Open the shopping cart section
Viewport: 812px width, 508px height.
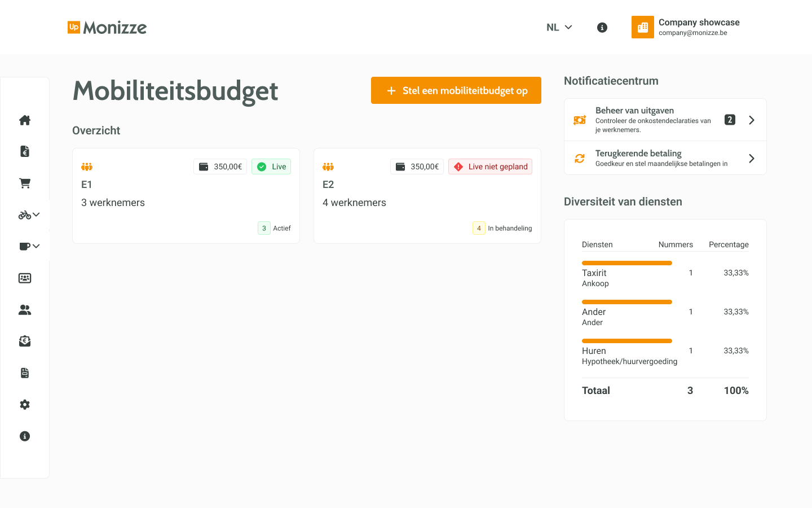(x=24, y=183)
